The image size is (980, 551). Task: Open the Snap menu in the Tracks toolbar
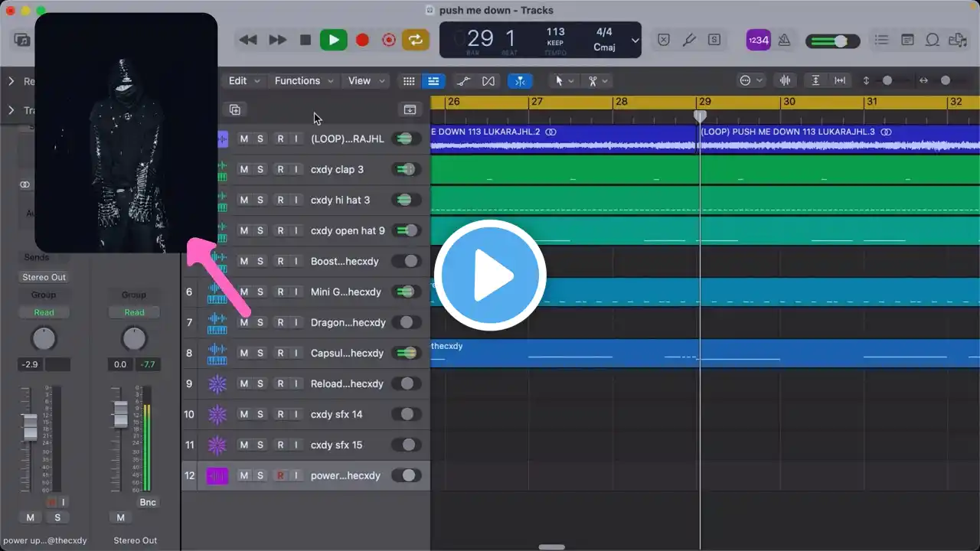click(751, 80)
